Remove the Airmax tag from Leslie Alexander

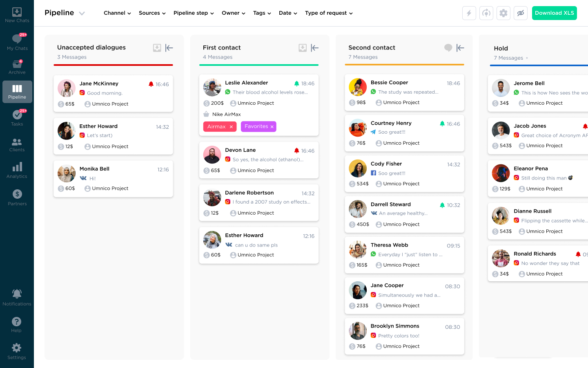231,127
